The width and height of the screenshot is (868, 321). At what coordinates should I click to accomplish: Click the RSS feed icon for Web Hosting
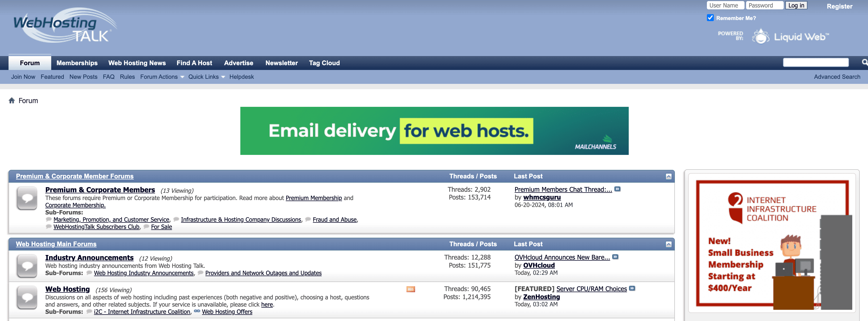411,289
